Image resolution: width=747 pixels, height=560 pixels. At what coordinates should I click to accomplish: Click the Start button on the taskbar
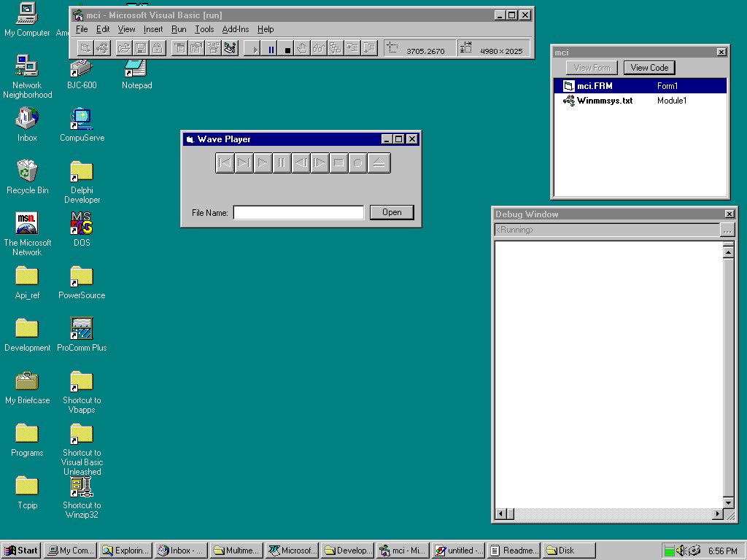[21, 551]
